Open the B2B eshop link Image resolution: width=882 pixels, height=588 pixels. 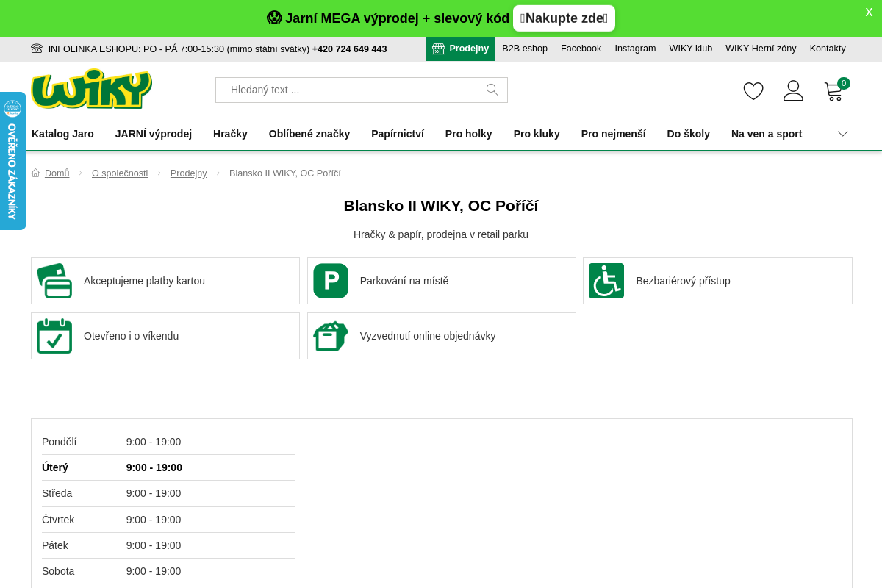coord(524,49)
